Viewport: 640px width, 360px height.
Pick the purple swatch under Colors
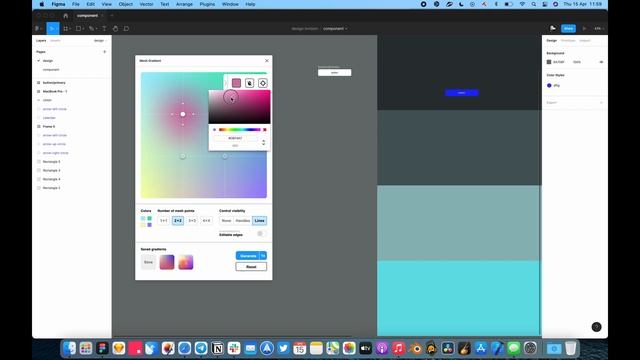coord(149,225)
